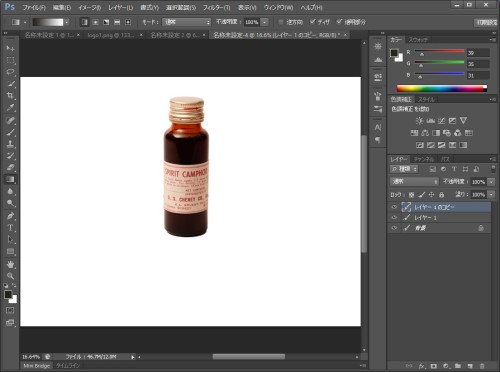Select the Gradient tool in toolbox

pos(10,179)
